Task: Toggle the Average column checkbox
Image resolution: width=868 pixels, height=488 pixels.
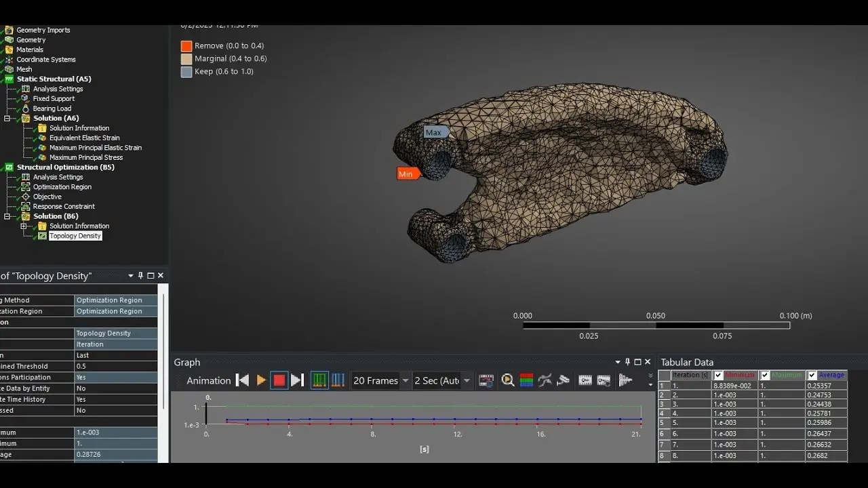Action: pyautogui.click(x=812, y=375)
